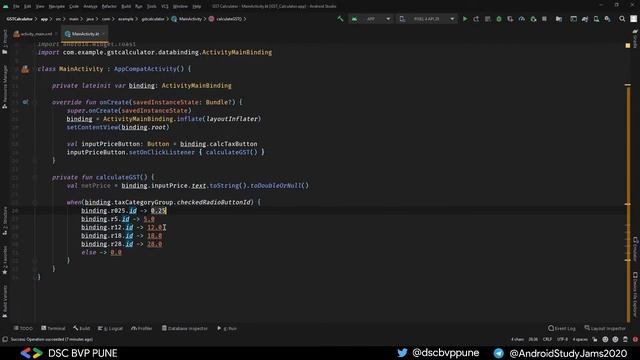Click the tool windows toggle in status bar

pyautogui.click(x=5, y=339)
